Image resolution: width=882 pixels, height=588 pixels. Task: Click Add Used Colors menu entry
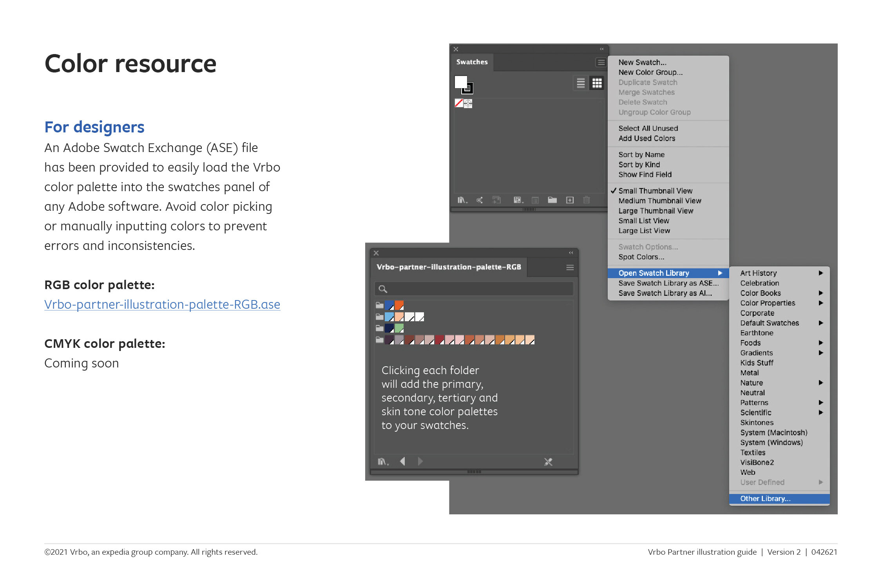(x=647, y=138)
